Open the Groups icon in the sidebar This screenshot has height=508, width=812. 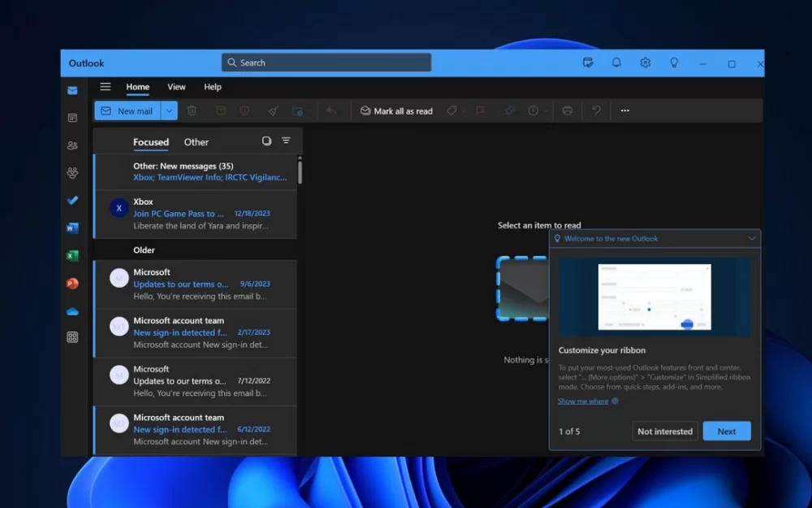coord(72,173)
